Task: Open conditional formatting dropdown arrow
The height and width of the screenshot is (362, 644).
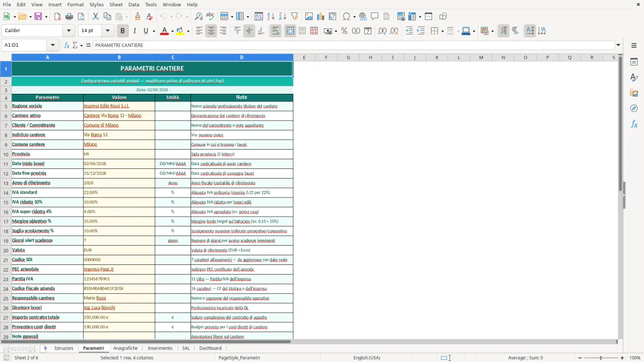Action: (492, 31)
